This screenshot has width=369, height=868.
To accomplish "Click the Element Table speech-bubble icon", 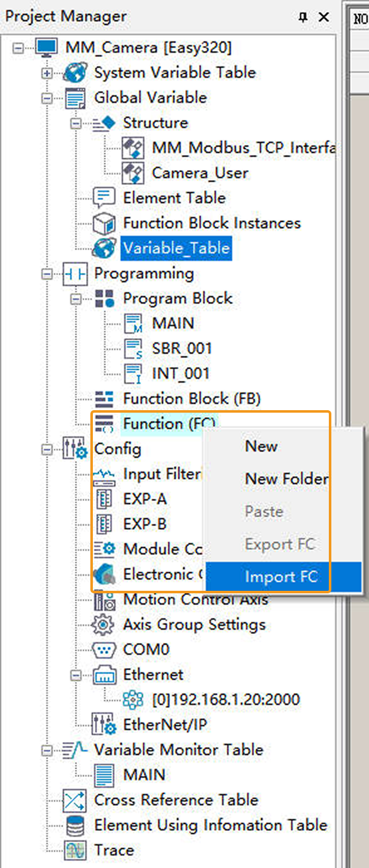I will (104, 198).
